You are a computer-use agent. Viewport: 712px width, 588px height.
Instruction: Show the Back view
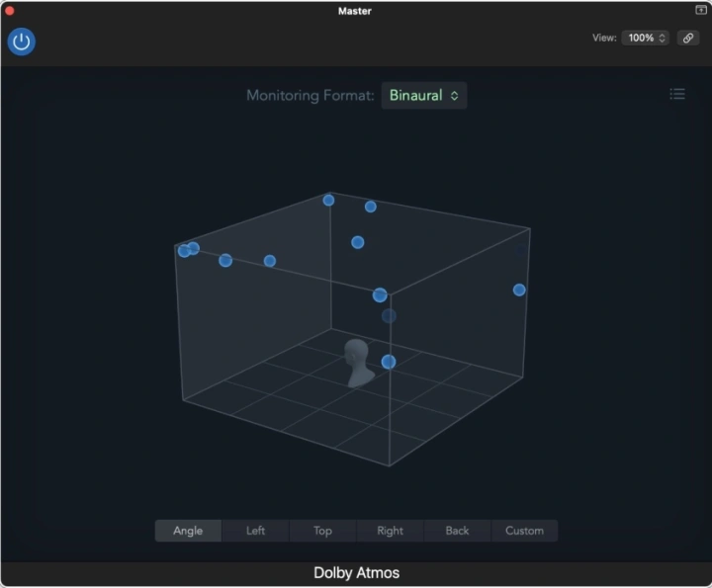click(x=457, y=531)
